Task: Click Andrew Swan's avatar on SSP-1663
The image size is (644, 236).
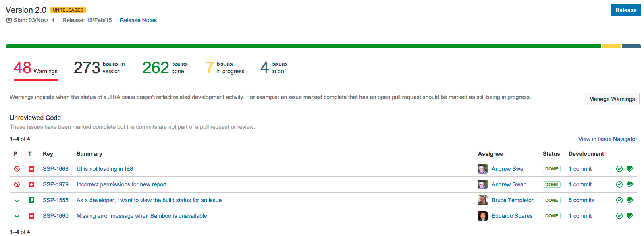Action: (482, 169)
